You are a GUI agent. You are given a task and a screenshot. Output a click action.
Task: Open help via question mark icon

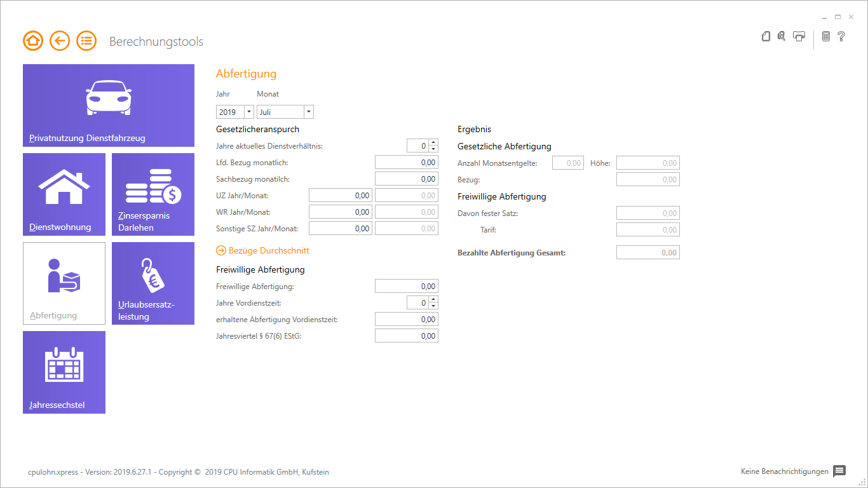841,37
